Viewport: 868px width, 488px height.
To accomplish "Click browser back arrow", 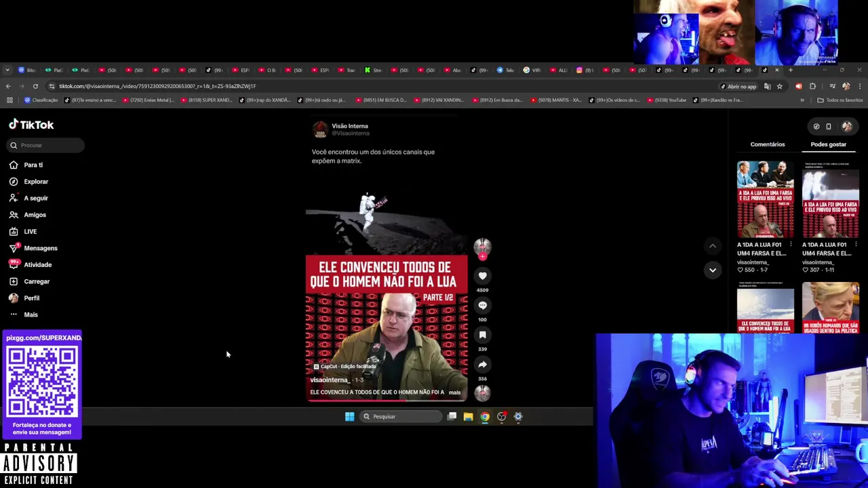I will coord(8,86).
